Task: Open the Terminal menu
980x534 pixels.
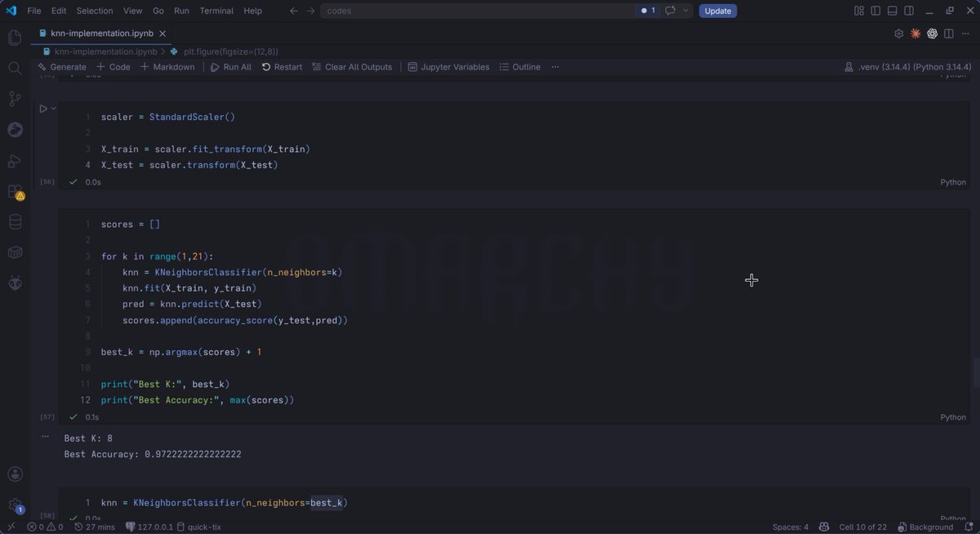Action: coord(216,11)
